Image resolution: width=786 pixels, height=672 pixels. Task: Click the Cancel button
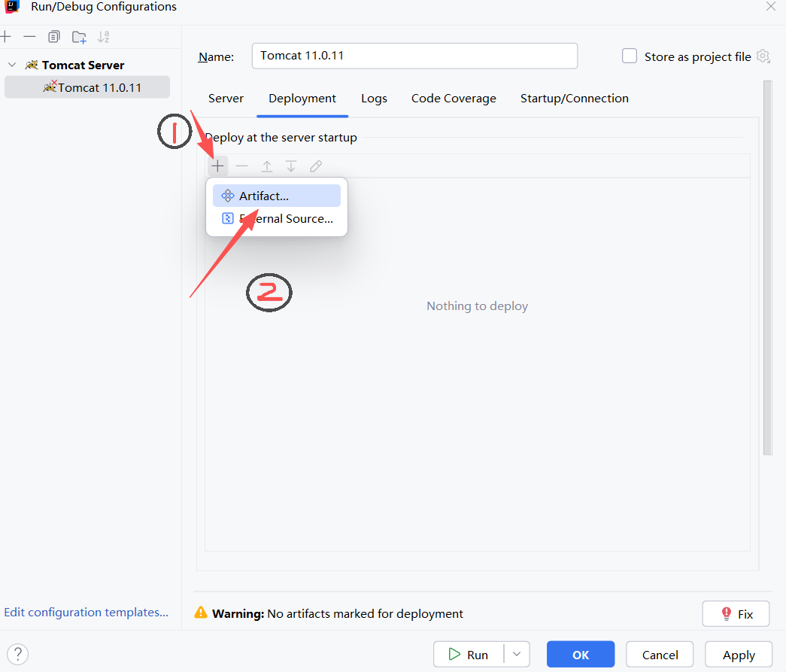click(x=660, y=655)
